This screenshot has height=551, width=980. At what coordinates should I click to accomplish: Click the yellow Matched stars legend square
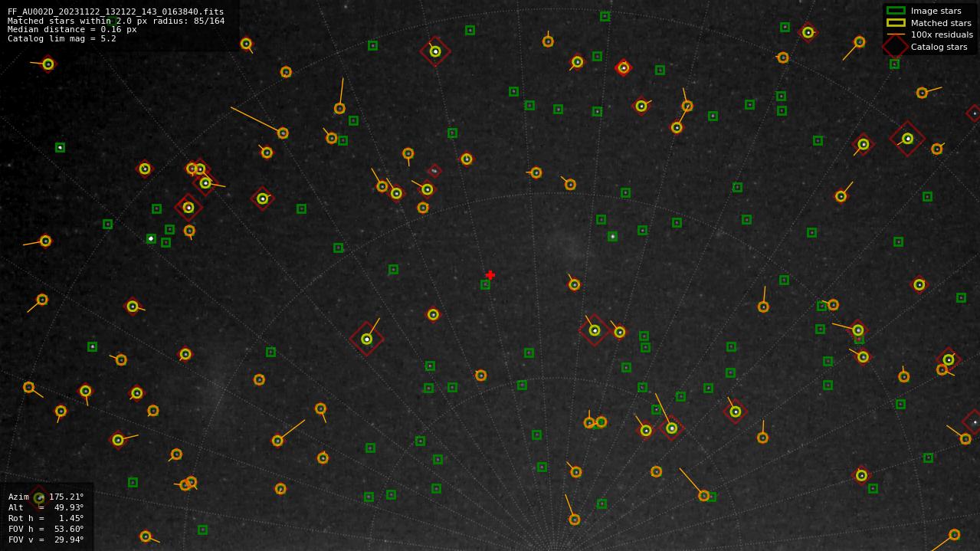(x=896, y=23)
